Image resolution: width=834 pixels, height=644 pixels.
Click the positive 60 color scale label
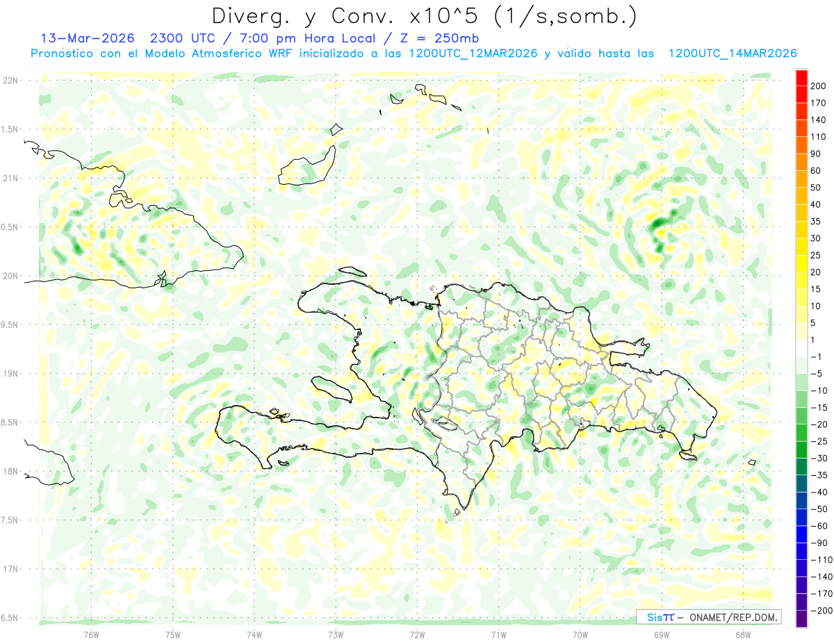(816, 171)
